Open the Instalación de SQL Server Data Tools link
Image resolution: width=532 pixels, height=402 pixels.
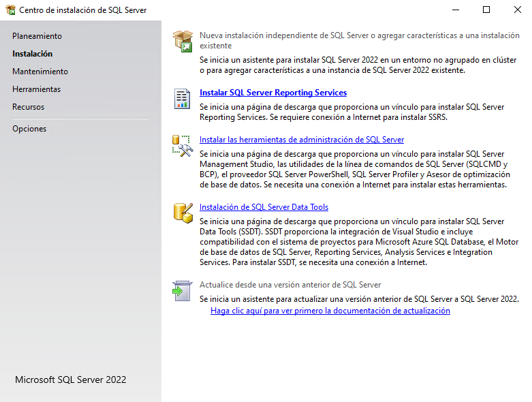coord(264,207)
